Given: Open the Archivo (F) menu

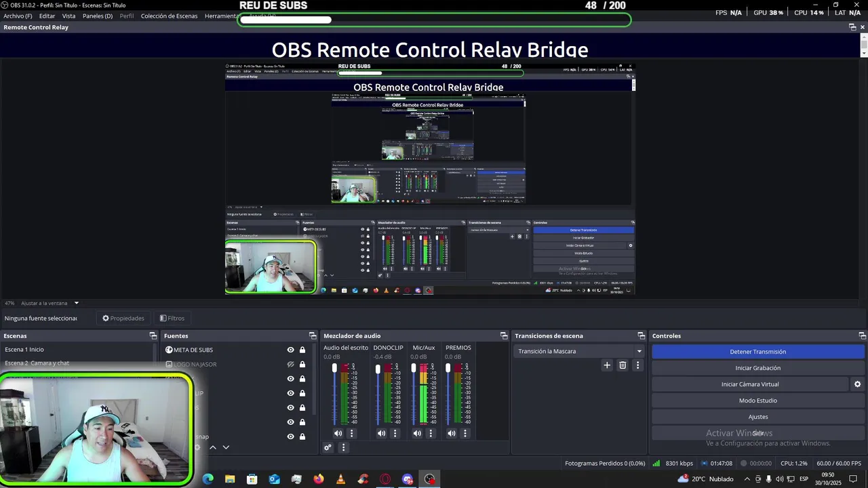Looking at the screenshot, I should [18, 16].
